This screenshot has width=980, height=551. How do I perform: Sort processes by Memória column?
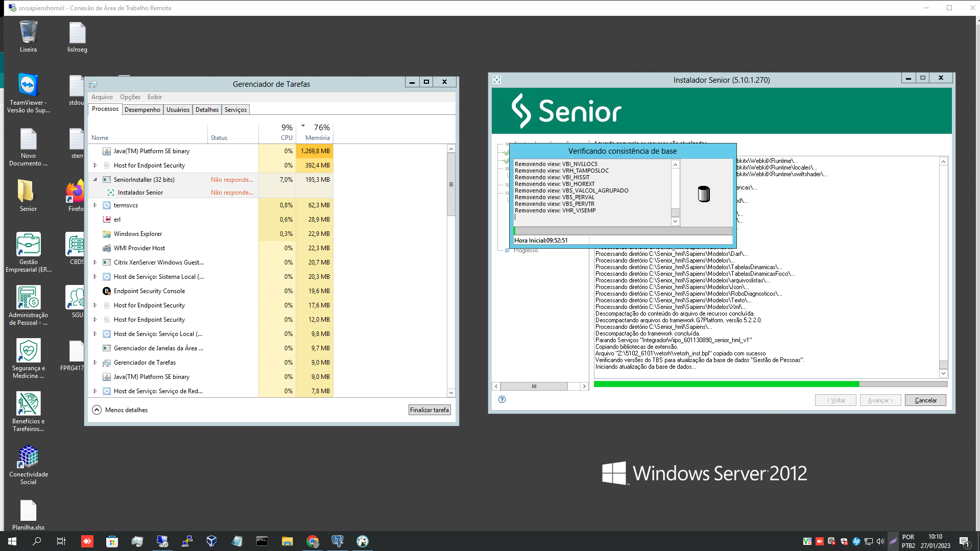coord(315,133)
